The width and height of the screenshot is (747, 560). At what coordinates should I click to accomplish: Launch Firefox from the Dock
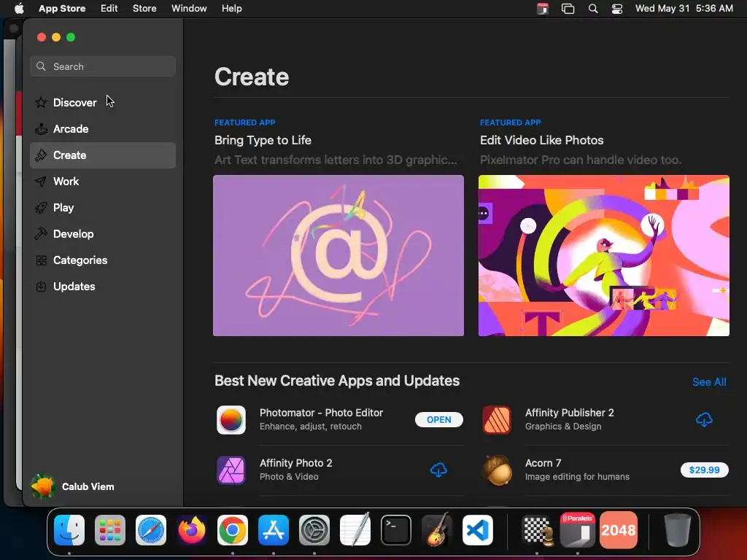tap(192, 530)
